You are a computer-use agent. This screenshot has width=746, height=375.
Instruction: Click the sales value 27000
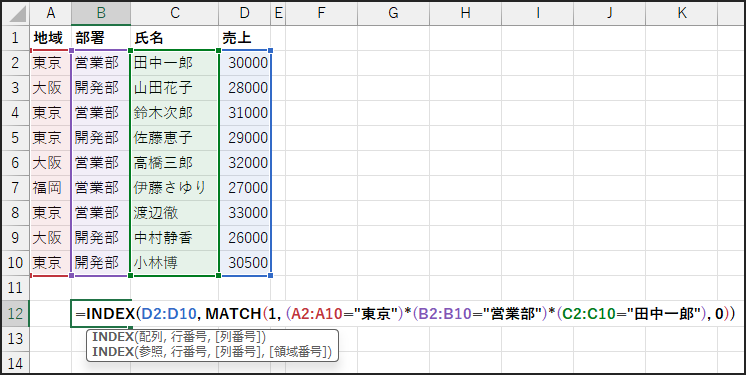[x=245, y=188]
